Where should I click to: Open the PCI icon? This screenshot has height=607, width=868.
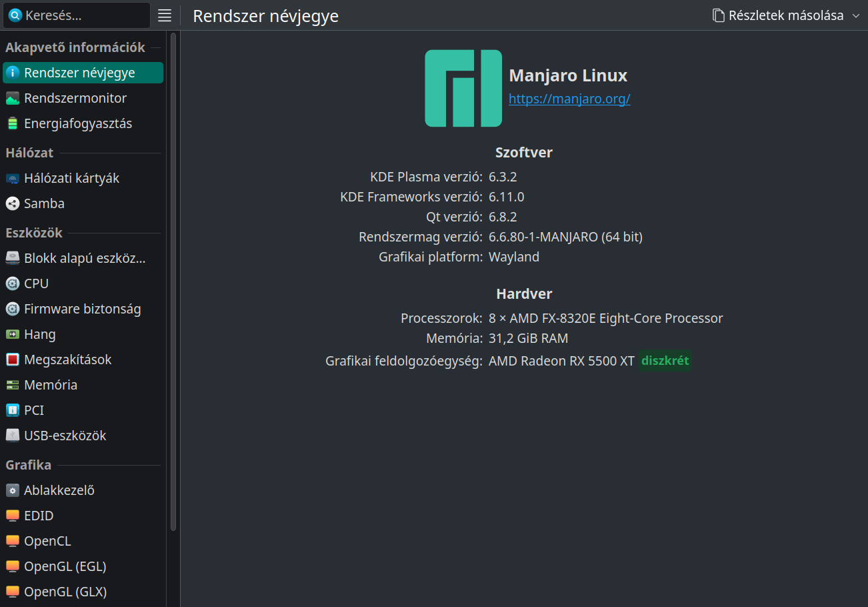[13, 410]
